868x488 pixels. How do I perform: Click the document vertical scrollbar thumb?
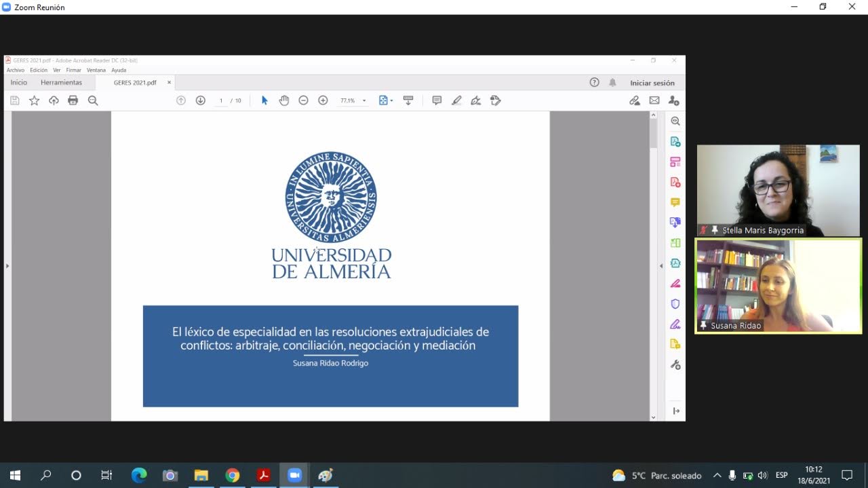654,133
